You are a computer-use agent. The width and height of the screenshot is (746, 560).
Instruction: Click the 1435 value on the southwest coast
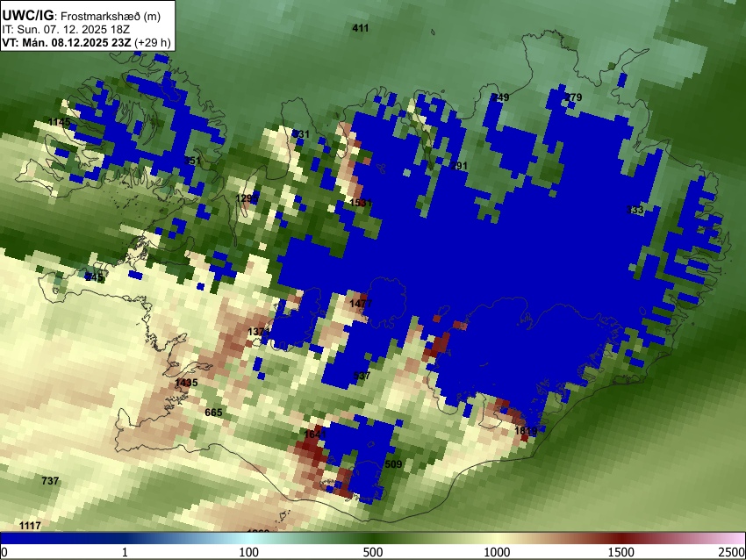[186, 383]
